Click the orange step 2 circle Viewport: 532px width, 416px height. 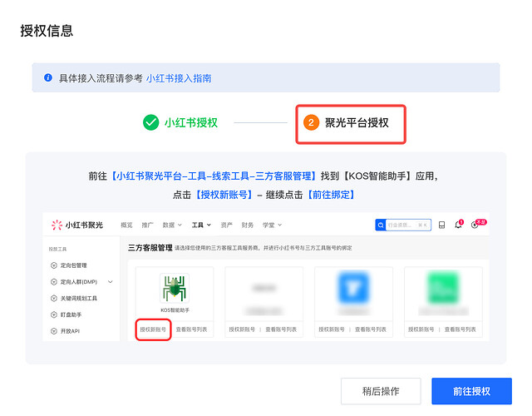click(311, 122)
